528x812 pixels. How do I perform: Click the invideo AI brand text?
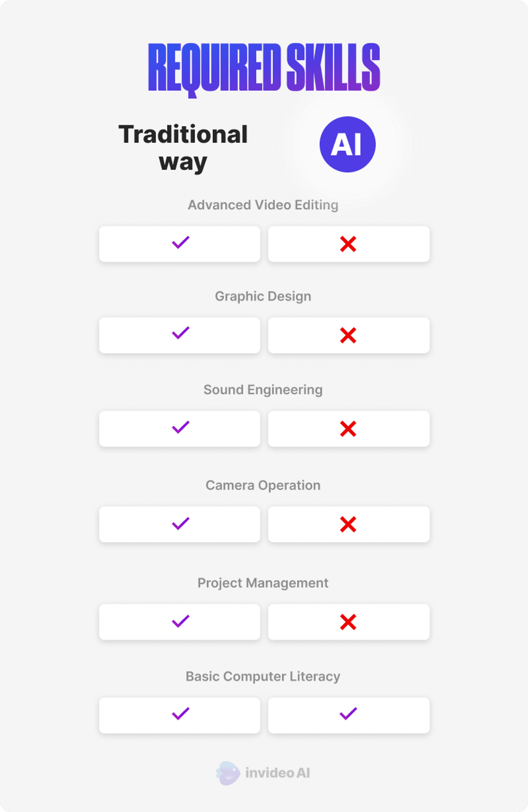278,773
